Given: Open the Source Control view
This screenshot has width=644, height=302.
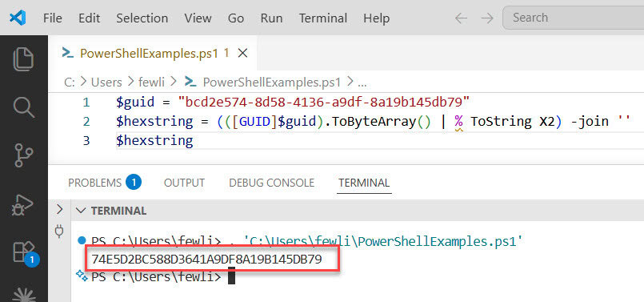Looking at the screenshot, I should point(23,155).
